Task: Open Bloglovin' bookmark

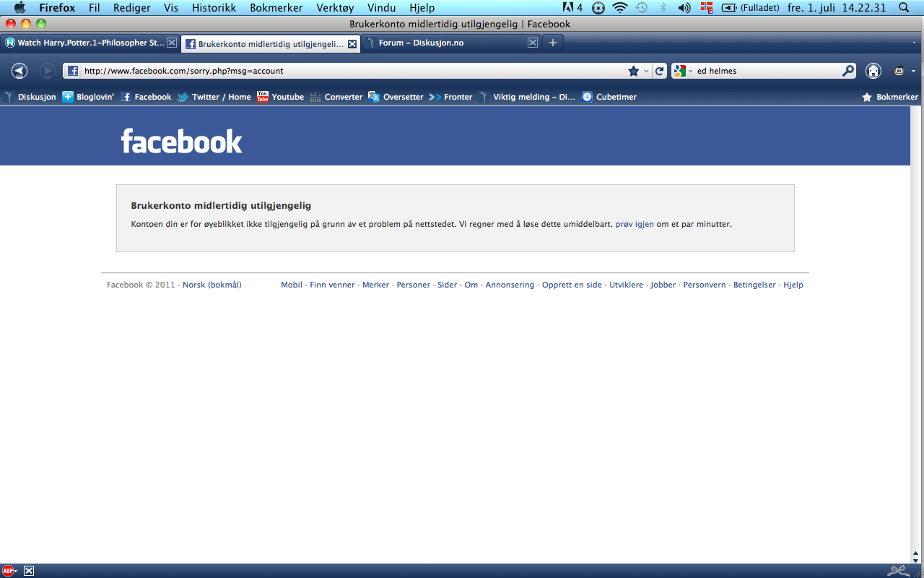Action: click(x=88, y=97)
